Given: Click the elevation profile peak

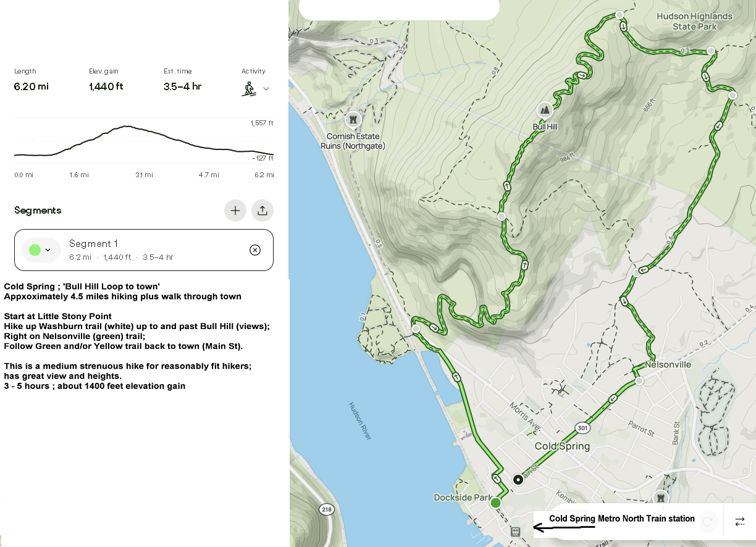Looking at the screenshot, I should (x=127, y=127).
